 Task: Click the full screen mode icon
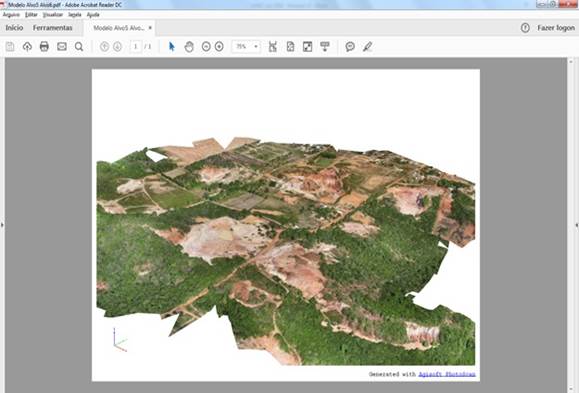point(307,47)
